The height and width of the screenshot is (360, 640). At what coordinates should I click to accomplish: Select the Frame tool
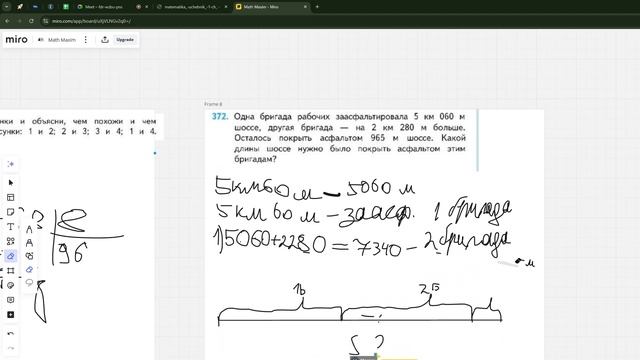(x=11, y=271)
